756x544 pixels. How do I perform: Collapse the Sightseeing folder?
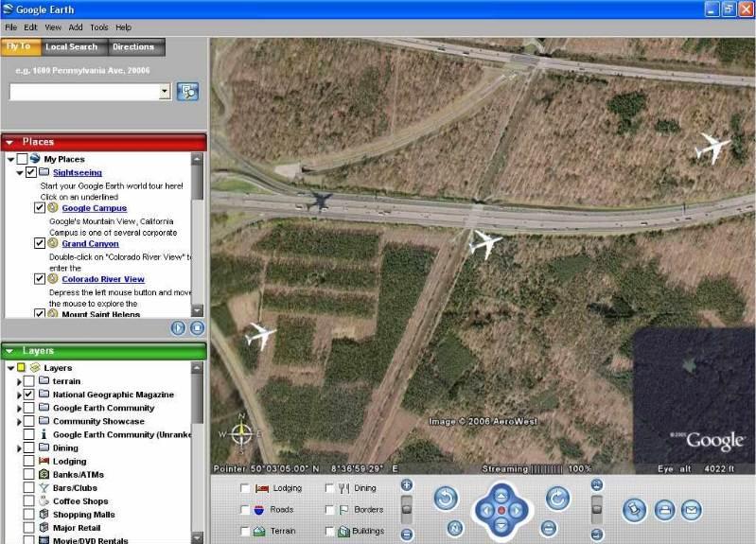point(19,173)
